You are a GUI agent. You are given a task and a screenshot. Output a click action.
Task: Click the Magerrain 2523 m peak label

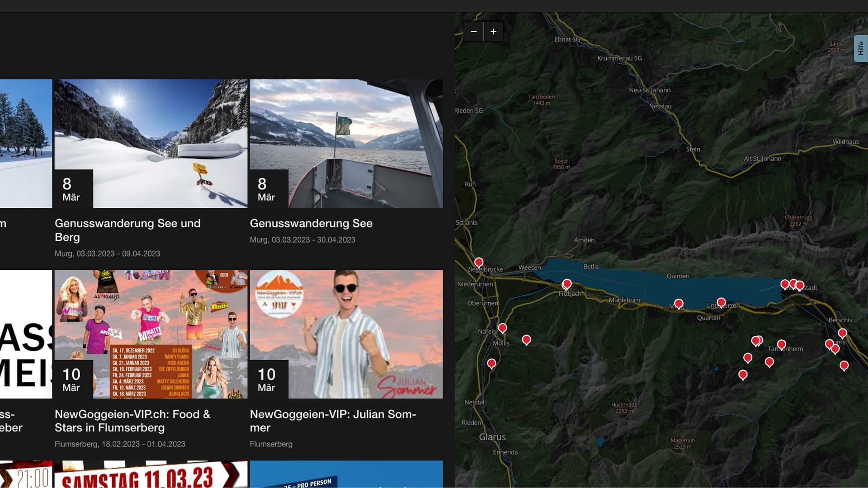pos(682,443)
